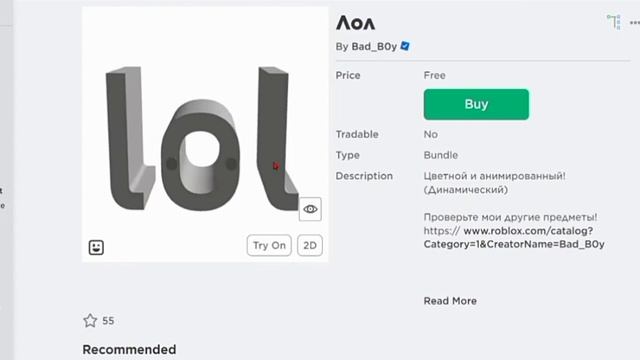Screen dimensions: 640x360
Task: Click the Try On button
Action: [x=269, y=245]
